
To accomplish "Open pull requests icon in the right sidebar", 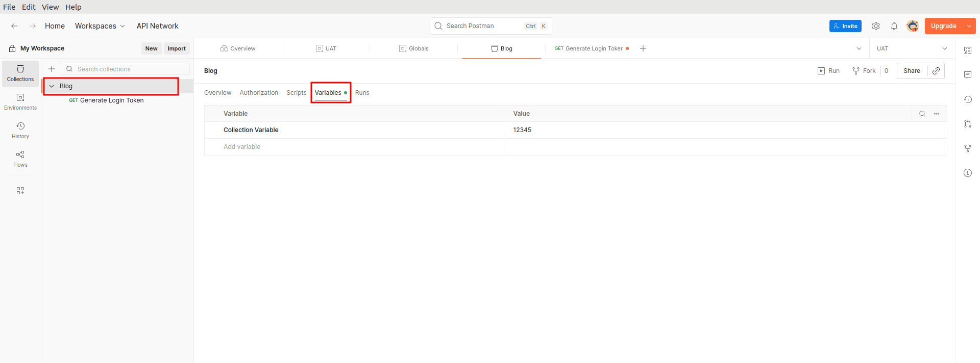I will (x=968, y=124).
